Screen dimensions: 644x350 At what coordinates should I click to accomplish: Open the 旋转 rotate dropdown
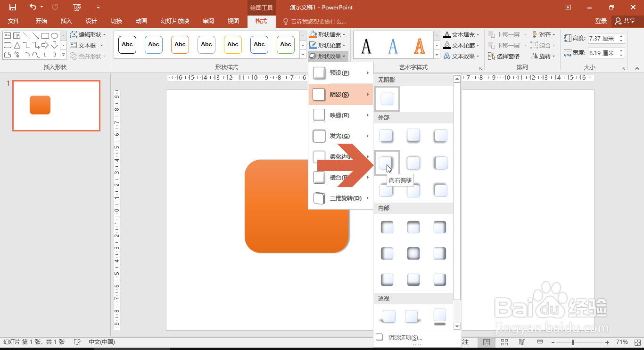(x=543, y=56)
